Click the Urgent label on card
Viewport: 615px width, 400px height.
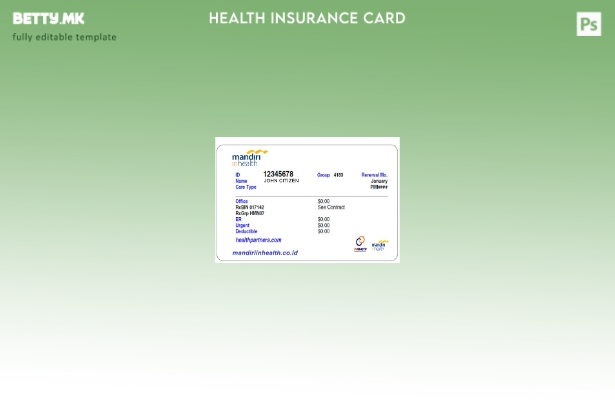(243, 225)
